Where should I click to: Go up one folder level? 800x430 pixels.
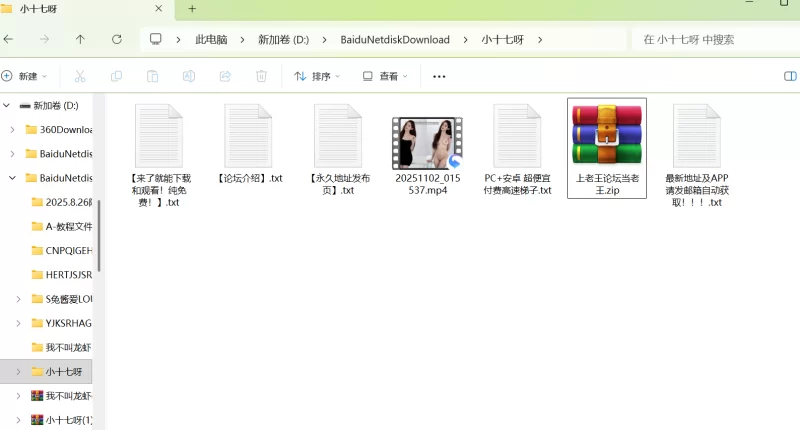(80, 39)
